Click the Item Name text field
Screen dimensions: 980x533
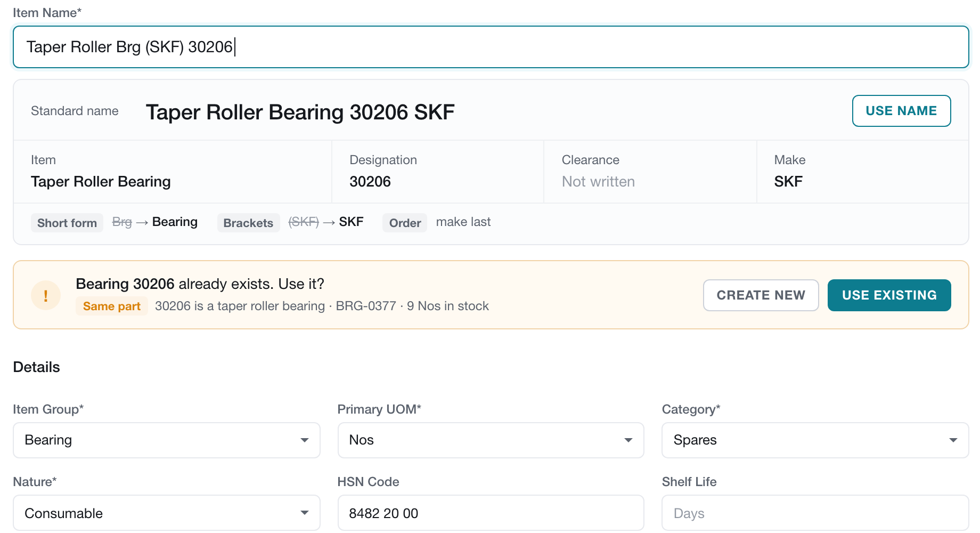[491, 47]
